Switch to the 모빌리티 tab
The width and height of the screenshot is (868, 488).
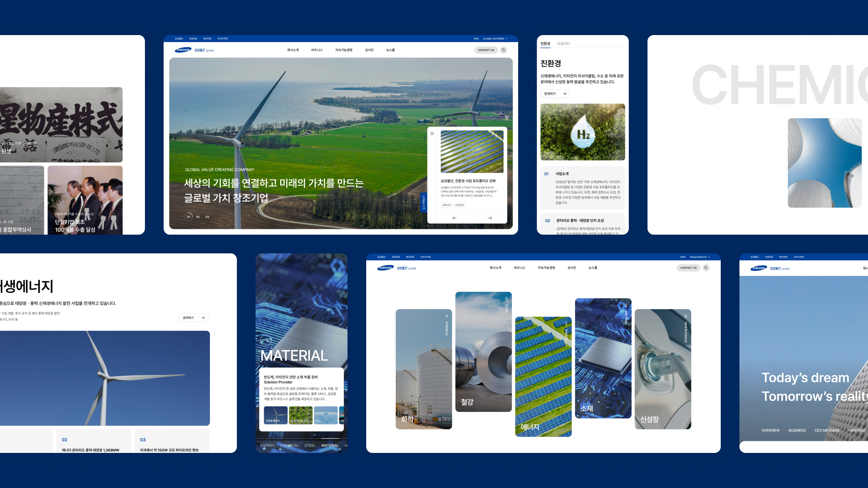[563, 44]
